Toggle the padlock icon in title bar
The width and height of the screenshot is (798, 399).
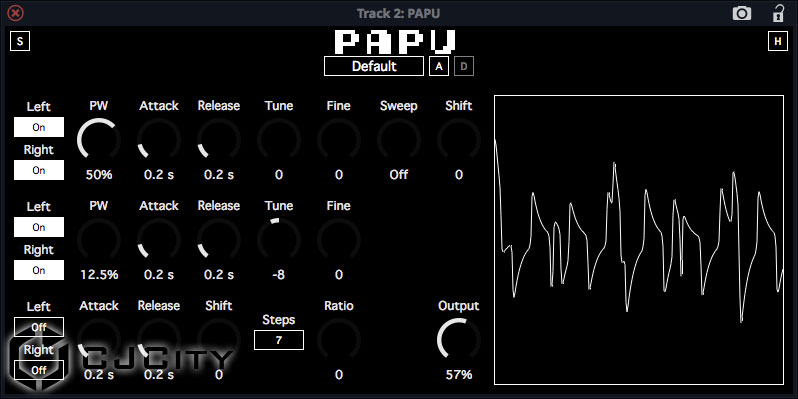click(x=778, y=13)
